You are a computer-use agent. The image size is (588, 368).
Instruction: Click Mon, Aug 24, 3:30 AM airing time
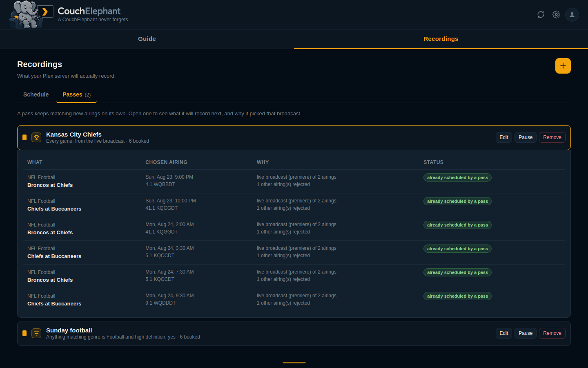point(169,248)
